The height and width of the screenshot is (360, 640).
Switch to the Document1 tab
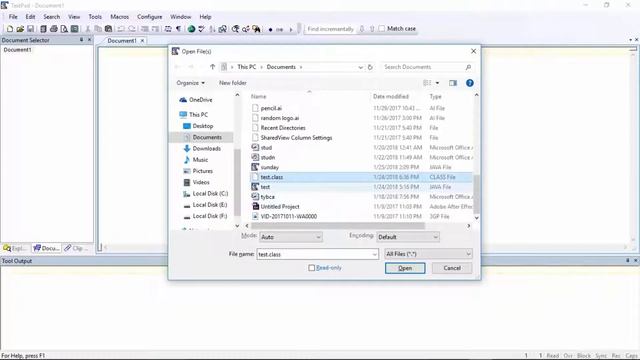point(122,41)
